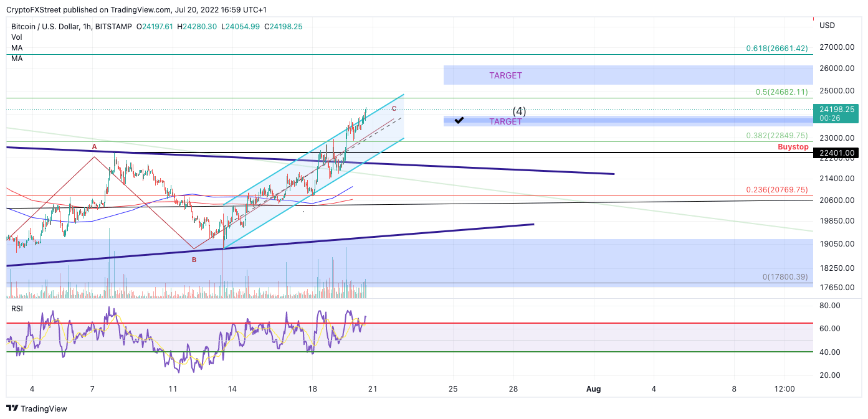Click the current price countdown label 24198.25

coord(836,113)
